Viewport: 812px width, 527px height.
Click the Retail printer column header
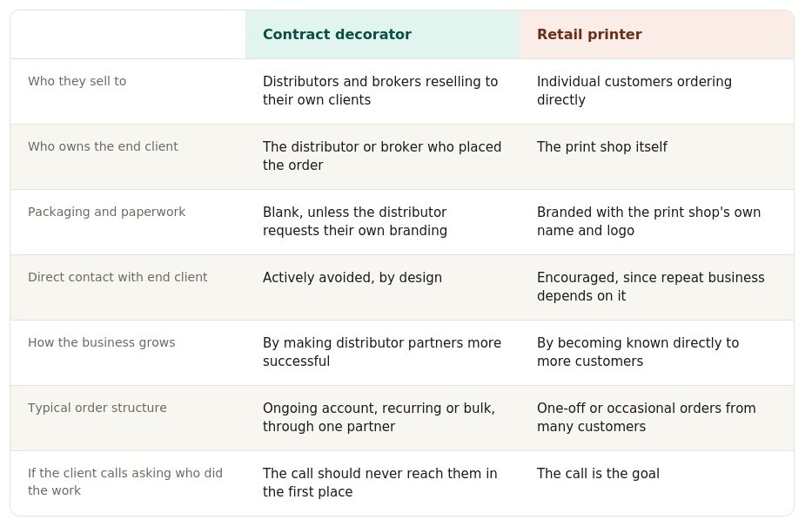(589, 34)
